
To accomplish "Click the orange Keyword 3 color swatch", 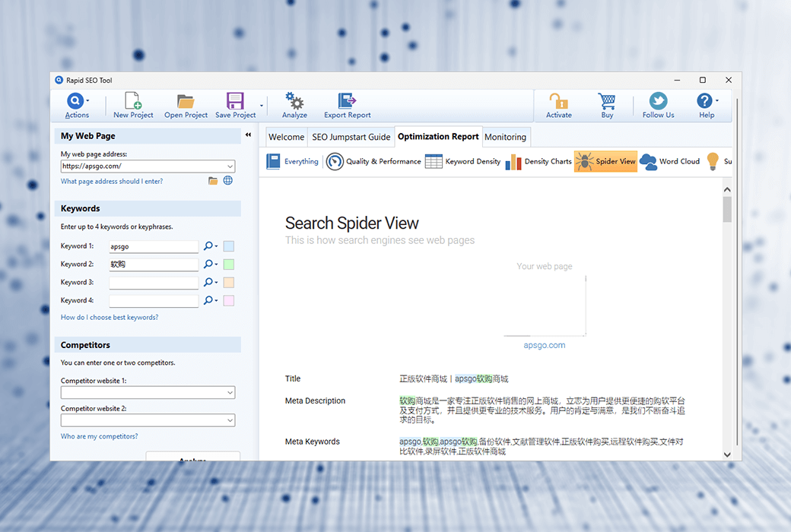I will point(228,283).
